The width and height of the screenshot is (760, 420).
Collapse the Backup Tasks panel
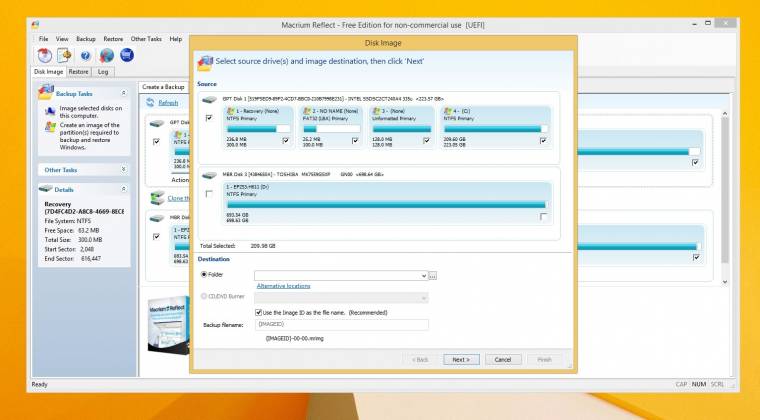[x=124, y=93]
